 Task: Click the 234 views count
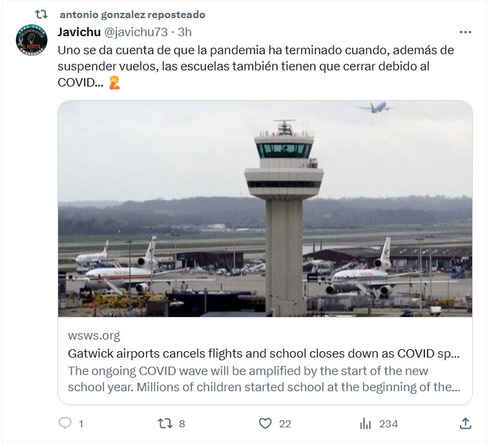pyautogui.click(x=388, y=423)
